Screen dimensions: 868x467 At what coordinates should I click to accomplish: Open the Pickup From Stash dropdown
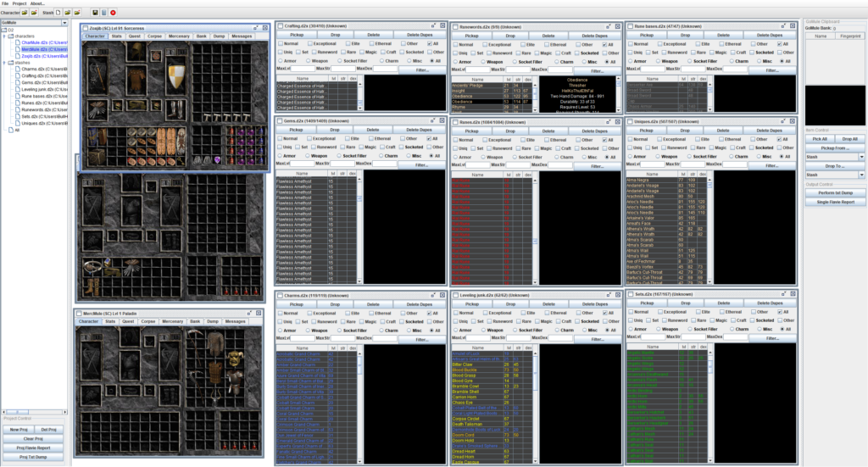coord(862,157)
